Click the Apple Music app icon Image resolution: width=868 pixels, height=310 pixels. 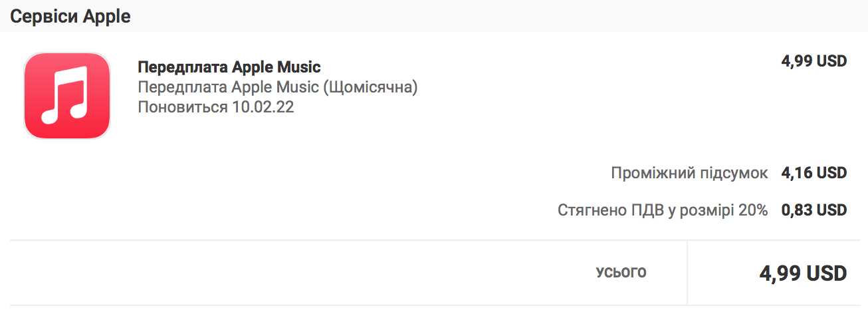click(x=66, y=96)
